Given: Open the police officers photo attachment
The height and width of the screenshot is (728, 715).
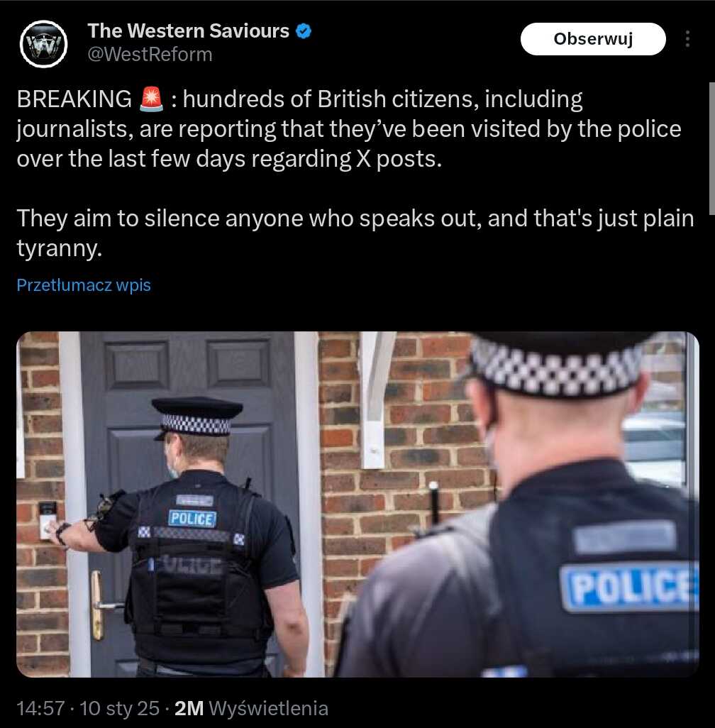Looking at the screenshot, I should click(357, 504).
